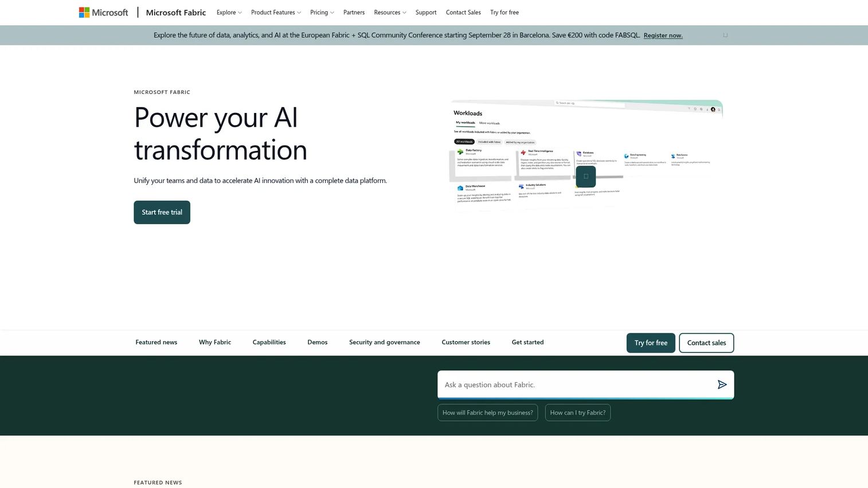The image size is (868, 488).
Task: Open the Support page from the header
Action: pyautogui.click(x=426, y=12)
